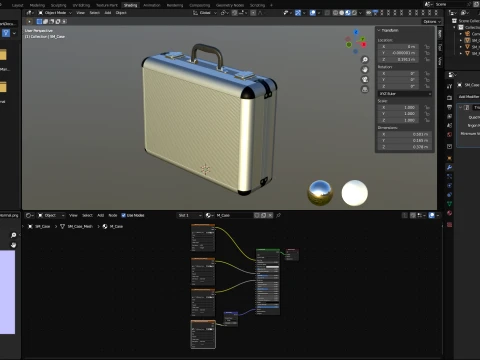Image resolution: width=480 pixels, height=360 pixels.
Task: Open the Output properties tab icon
Action: 449,107
